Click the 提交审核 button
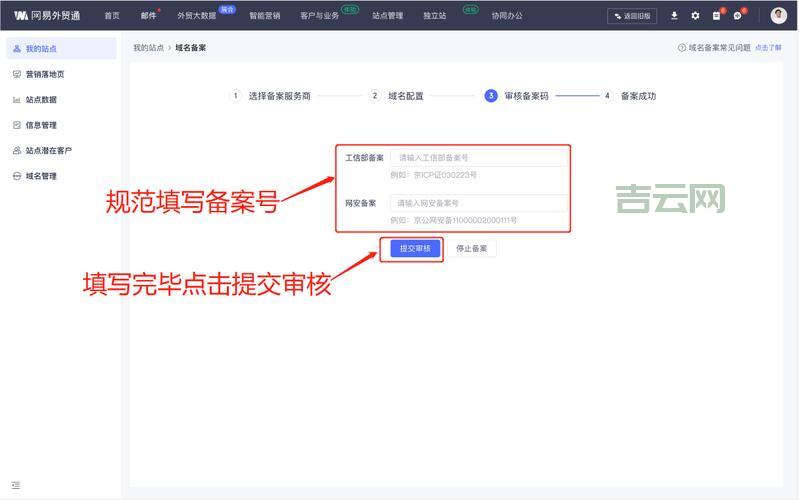 coord(415,249)
